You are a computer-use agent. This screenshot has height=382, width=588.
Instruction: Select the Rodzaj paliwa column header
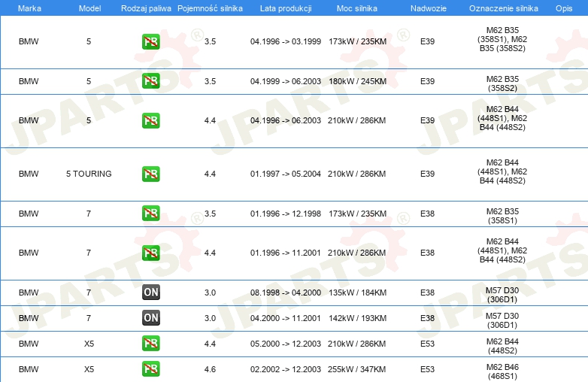coord(145,7)
